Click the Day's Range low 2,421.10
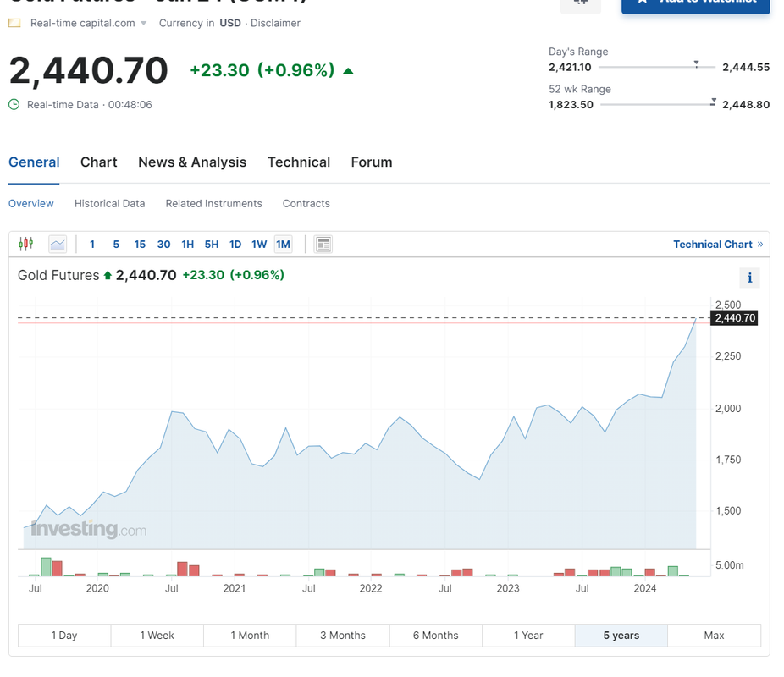Viewport: 784px width, 677px height. pos(570,67)
